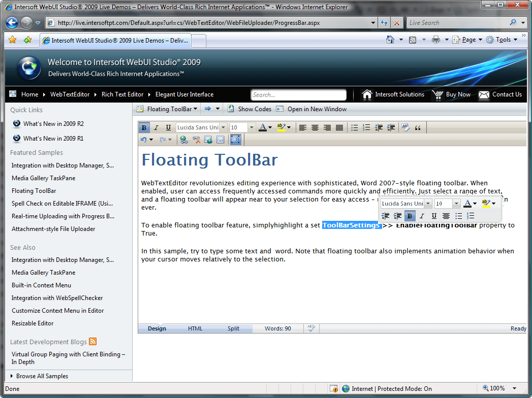
Task: Click the remove hyperlink icon
Action: pyautogui.click(x=196, y=140)
